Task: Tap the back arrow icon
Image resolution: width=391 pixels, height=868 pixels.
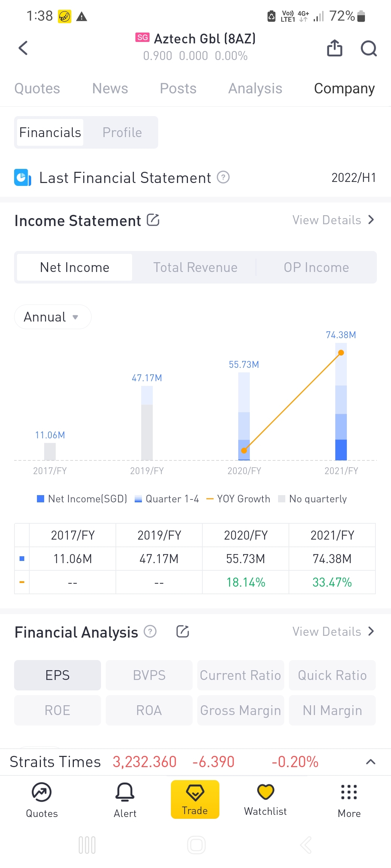Action: click(x=23, y=48)
